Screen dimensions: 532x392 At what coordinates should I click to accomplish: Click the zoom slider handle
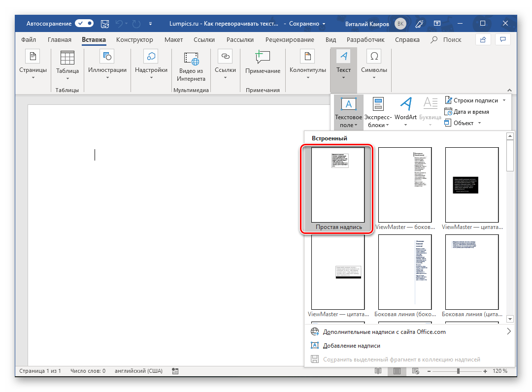pyautogui.click(x=458, y=371)
